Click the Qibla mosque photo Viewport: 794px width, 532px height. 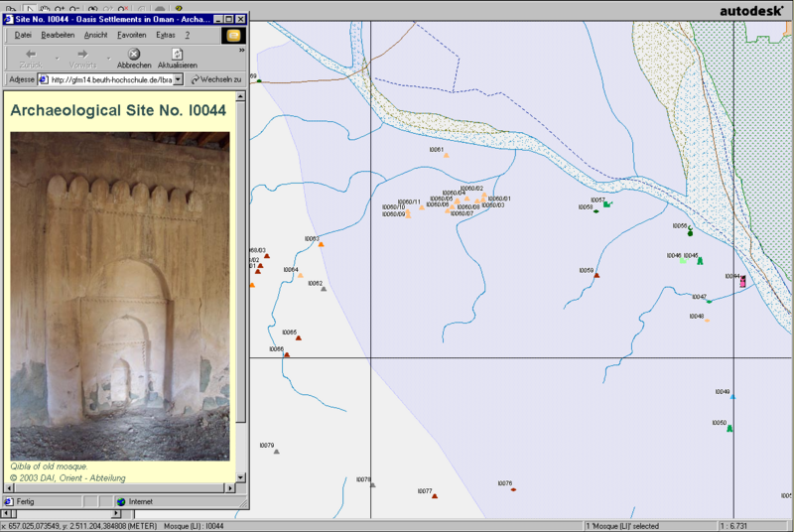[x=120, y=295]
